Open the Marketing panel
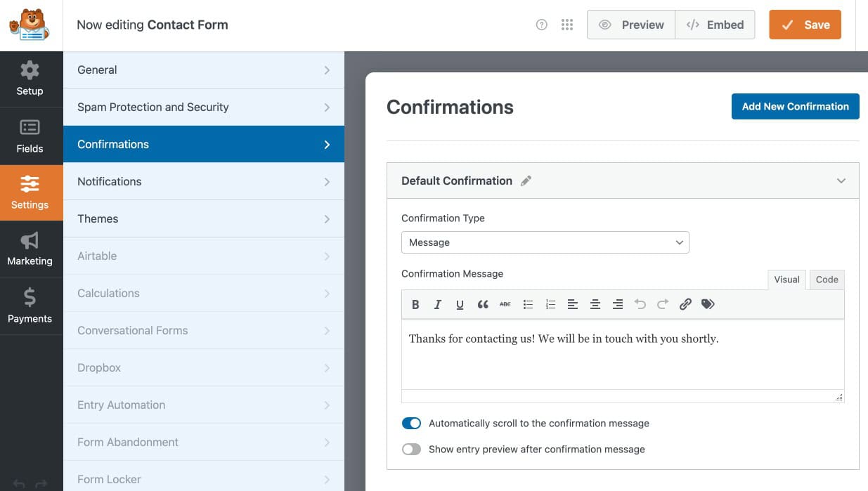The image size is (868, 491). tap(30, 249)
